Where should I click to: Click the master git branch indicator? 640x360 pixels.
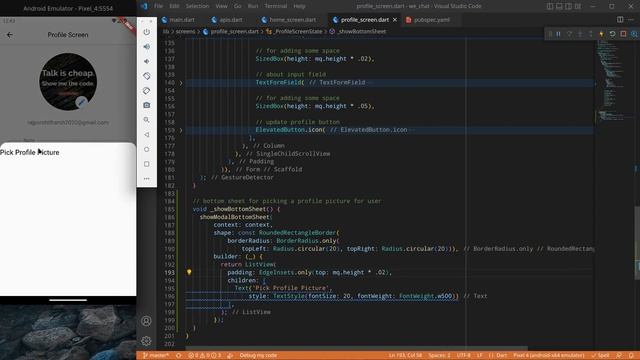click(155, 356)
